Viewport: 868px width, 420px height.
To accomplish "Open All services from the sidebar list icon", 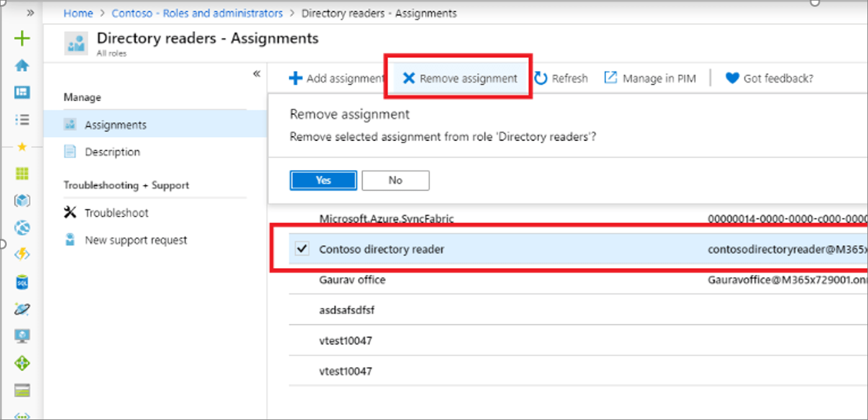I will pos(22,119).
